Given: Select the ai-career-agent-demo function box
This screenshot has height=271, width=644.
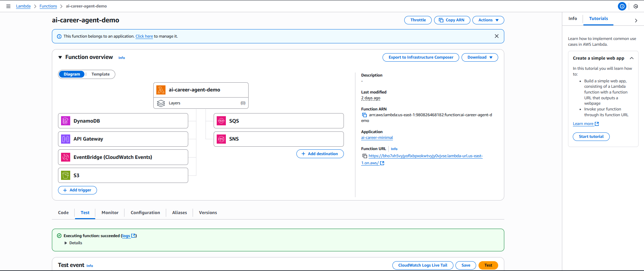Looking at the screenshot, I should point(201,90).
